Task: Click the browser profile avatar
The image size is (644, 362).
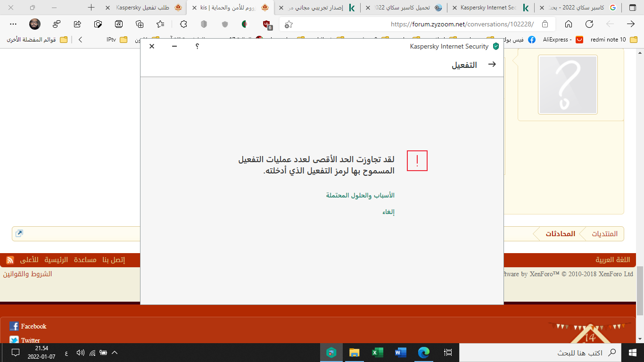Action: click(x=35, y=24)
